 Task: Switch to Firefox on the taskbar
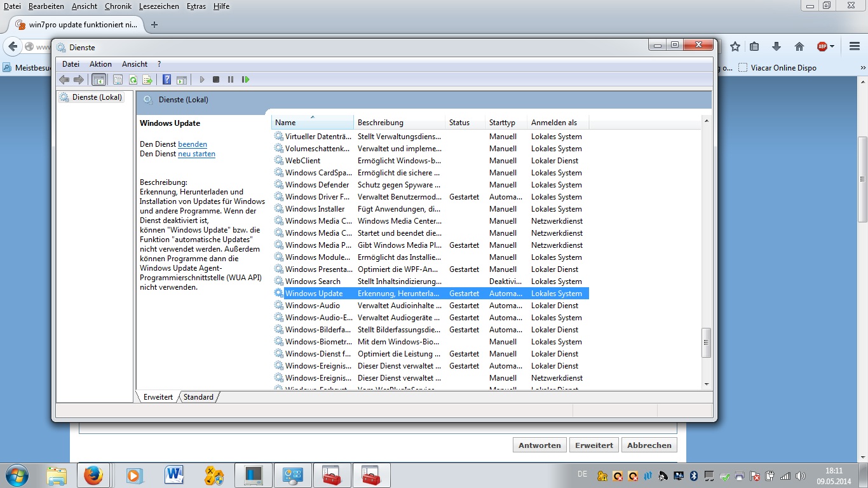(x=93, y=475)
